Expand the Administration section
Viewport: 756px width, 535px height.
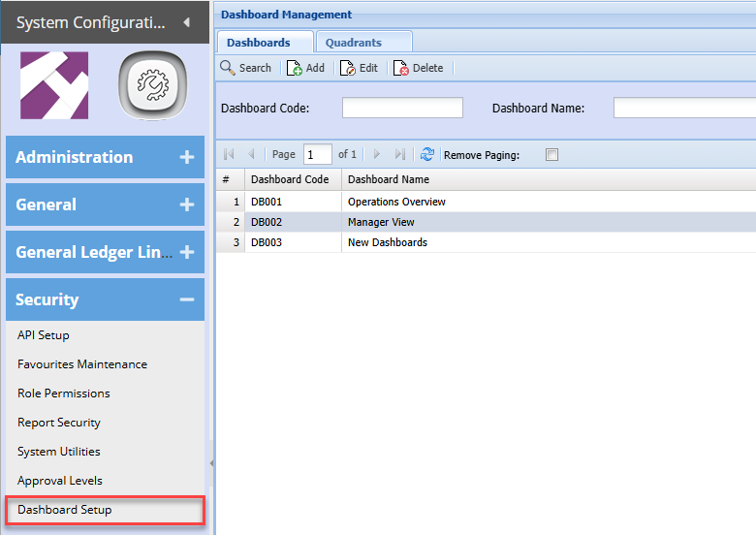pos(187,157)
